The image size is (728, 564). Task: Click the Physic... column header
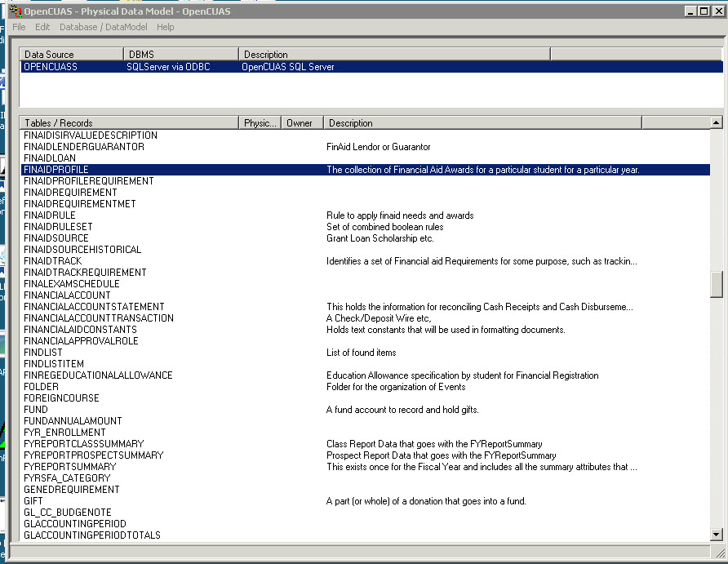pos(260,123)
